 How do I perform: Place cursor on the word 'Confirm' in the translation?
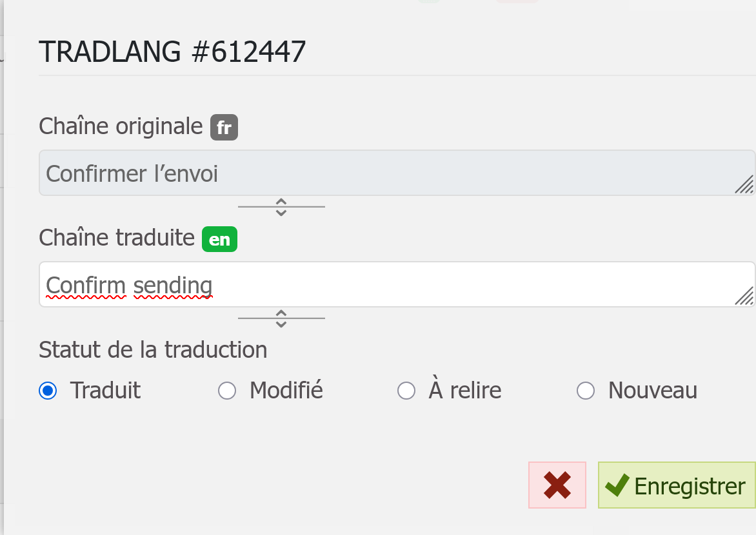coord(86,284)
